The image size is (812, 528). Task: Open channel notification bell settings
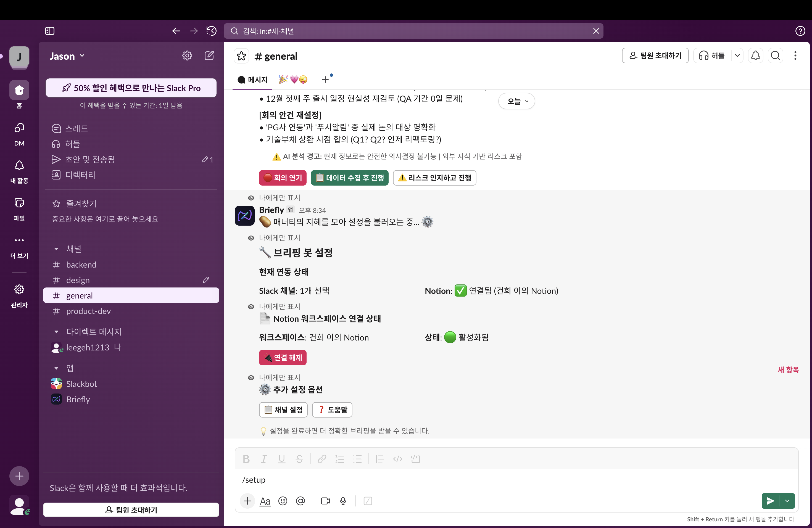(x=755, y=56)
